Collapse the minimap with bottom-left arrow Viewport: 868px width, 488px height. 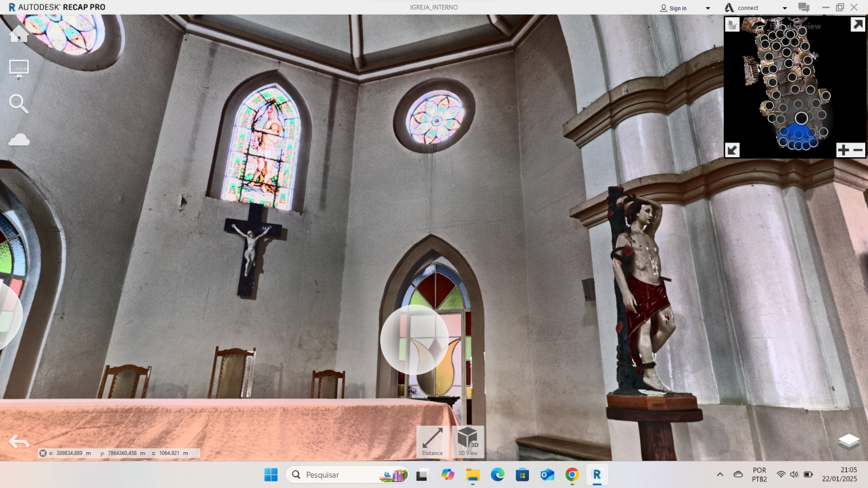[732, 150]
